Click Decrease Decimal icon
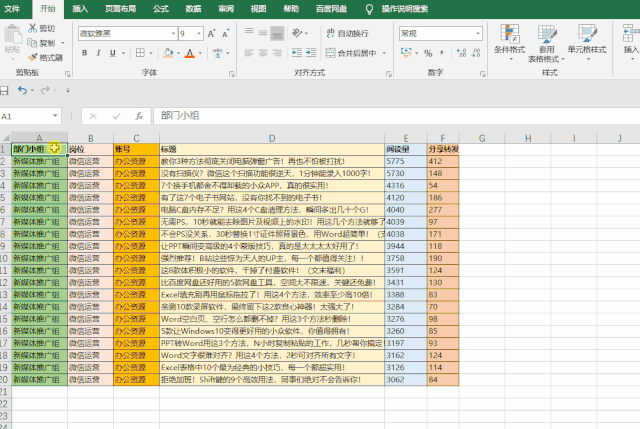Screen dimensions: 640x429 click(x=476, y=53)
